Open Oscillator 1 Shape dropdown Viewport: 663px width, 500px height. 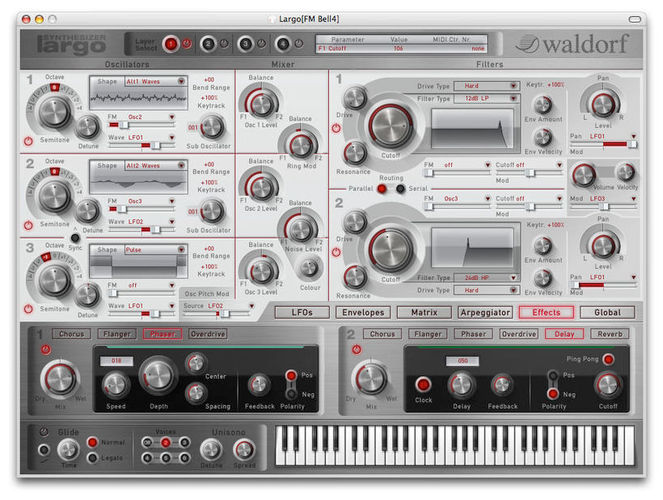(x=156, y=82)
